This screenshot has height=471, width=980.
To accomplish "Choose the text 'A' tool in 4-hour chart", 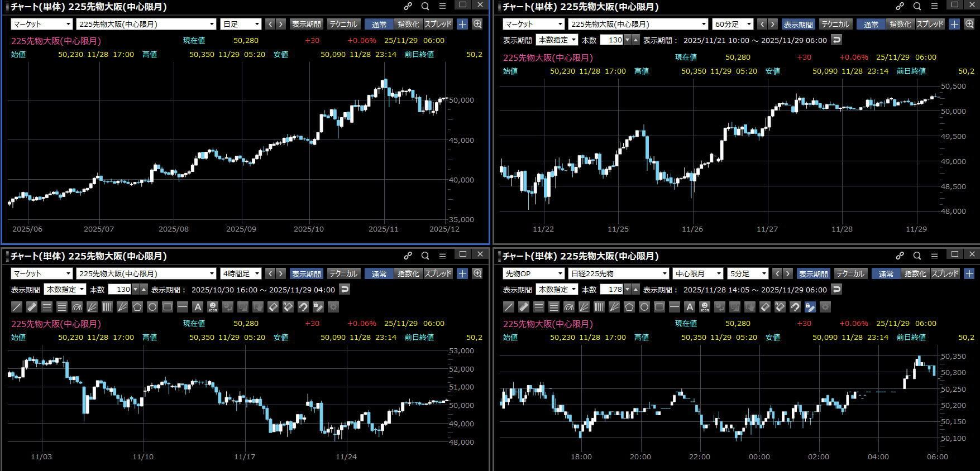I will (x=198, y=307).
